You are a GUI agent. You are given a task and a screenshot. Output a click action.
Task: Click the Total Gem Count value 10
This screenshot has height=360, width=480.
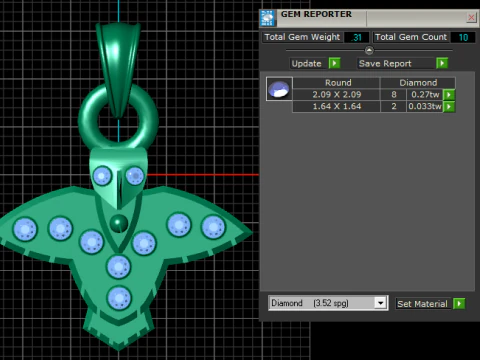pyautogui.click(x=463, y=37)
